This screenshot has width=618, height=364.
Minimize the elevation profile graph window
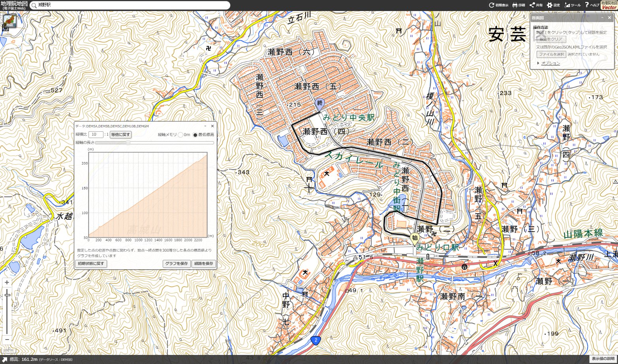pyautogui.click(x=205, y=126)
